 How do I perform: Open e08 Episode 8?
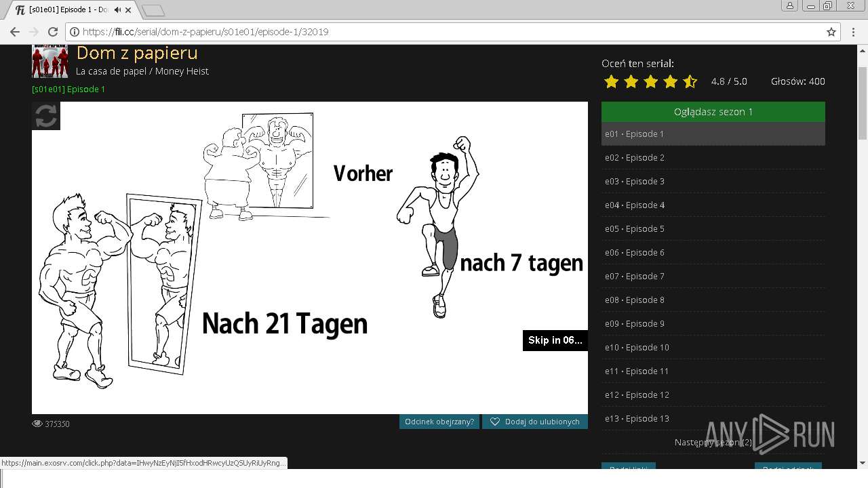[713, 300]
